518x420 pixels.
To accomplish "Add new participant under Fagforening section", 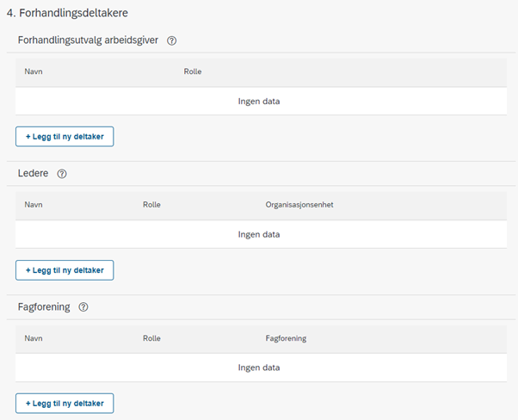I will click(65, 404).
